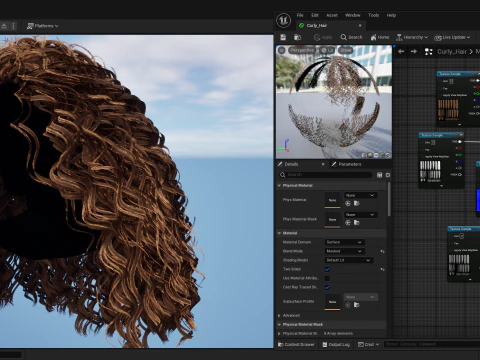The width and height of the screenshot is (480, 360).
Task: Focus the Details search field
Action: click(x=325, y=175)
